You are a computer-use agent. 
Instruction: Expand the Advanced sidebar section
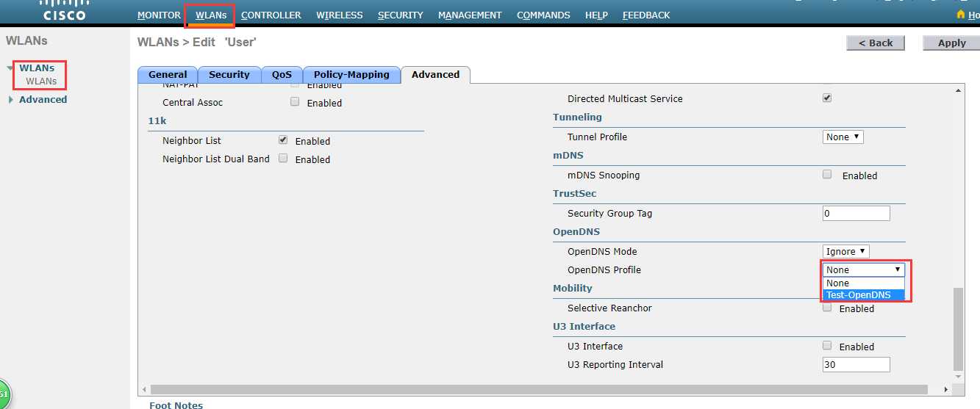[10, 100]
